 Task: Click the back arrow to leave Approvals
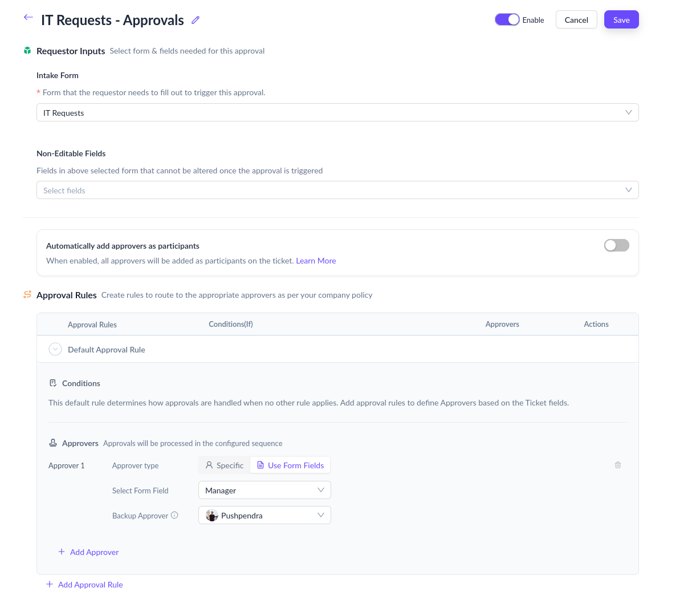click(x=29, y=17)
